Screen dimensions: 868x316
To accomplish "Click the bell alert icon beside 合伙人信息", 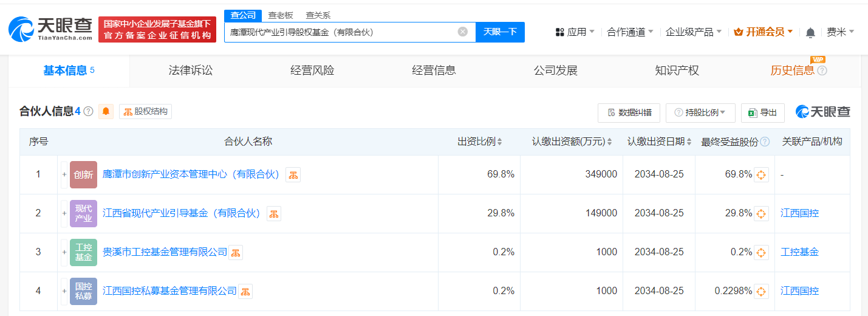I will 106,111.
